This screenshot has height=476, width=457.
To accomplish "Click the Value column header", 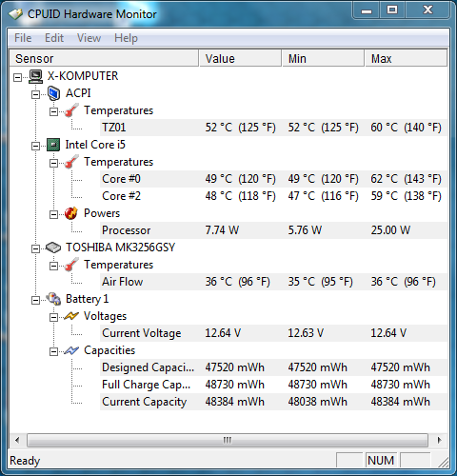I will pos(240,58).
